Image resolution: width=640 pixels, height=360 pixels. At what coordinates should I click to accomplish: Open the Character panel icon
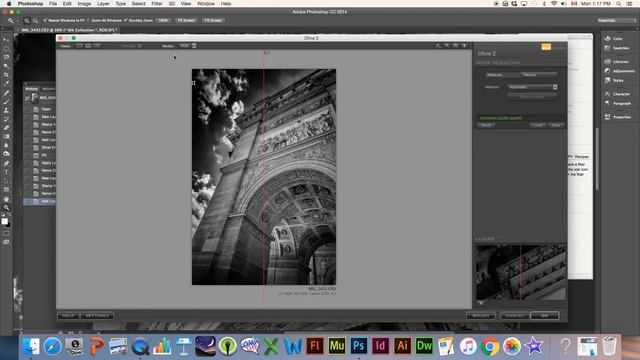pos(607,94)
